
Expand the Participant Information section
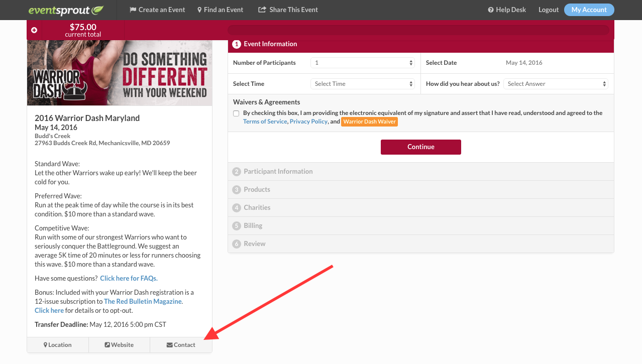coord(421,172)
